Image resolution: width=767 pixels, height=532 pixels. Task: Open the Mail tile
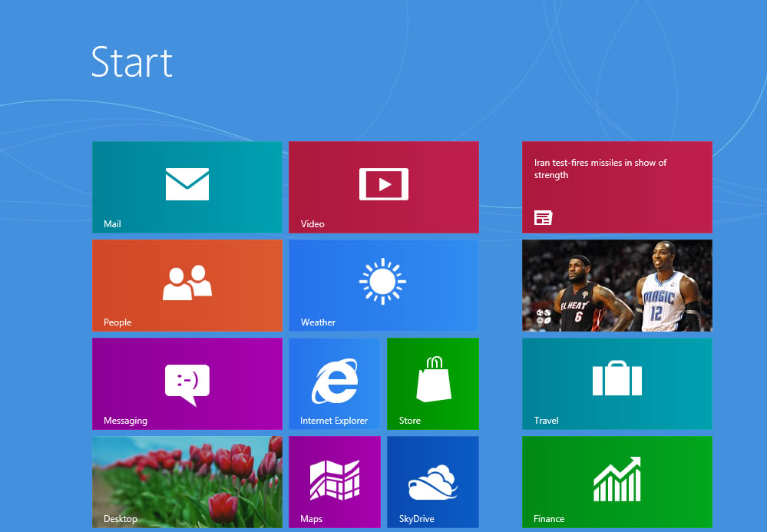click(x=187, y=187)
